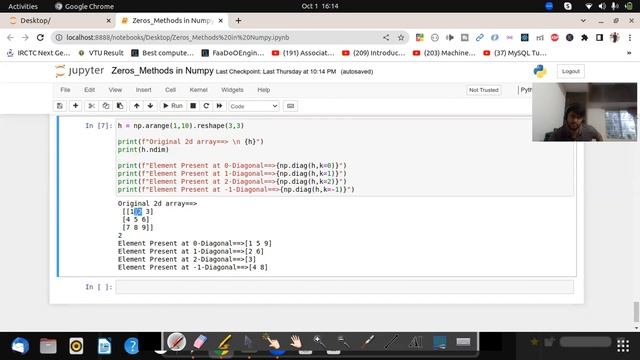
Task: Open Activities overview
Action: point(23,6)
